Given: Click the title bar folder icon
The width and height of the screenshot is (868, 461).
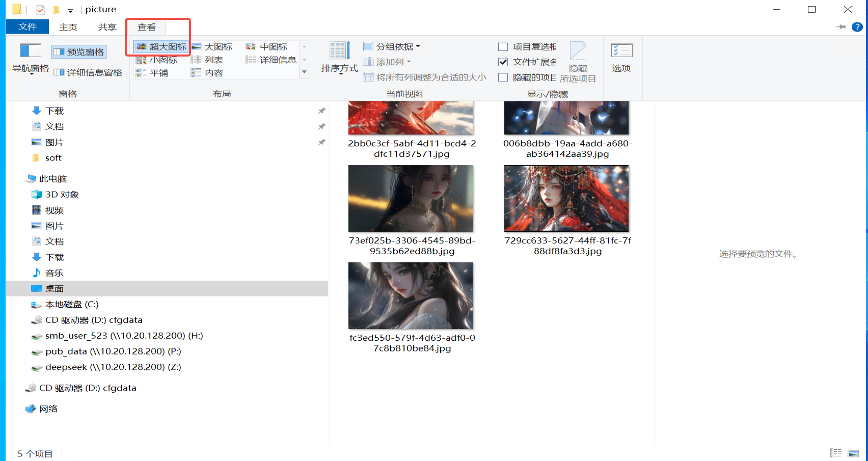Looking at the screenshot, I should point(16,9).
